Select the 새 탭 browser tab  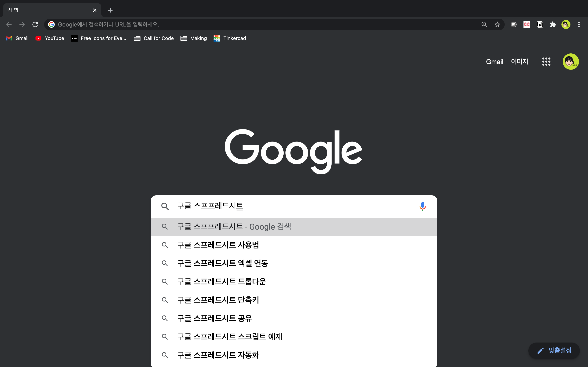pos(49,10)
